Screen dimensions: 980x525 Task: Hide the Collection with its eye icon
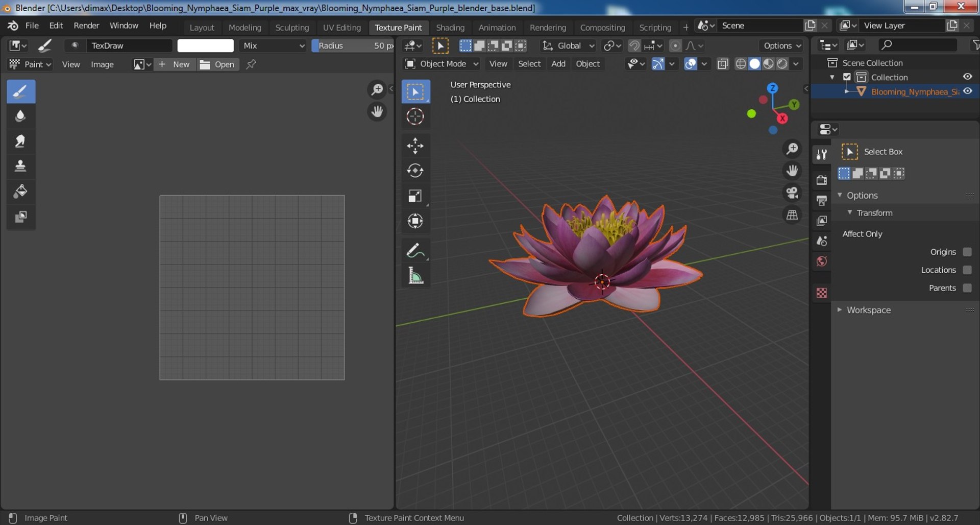point(967,77)
